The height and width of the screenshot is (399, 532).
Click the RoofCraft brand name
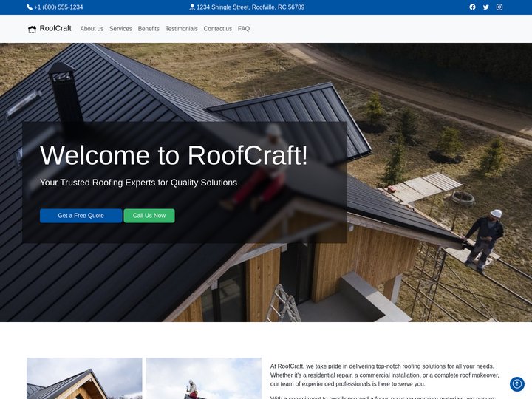point(55,28)
